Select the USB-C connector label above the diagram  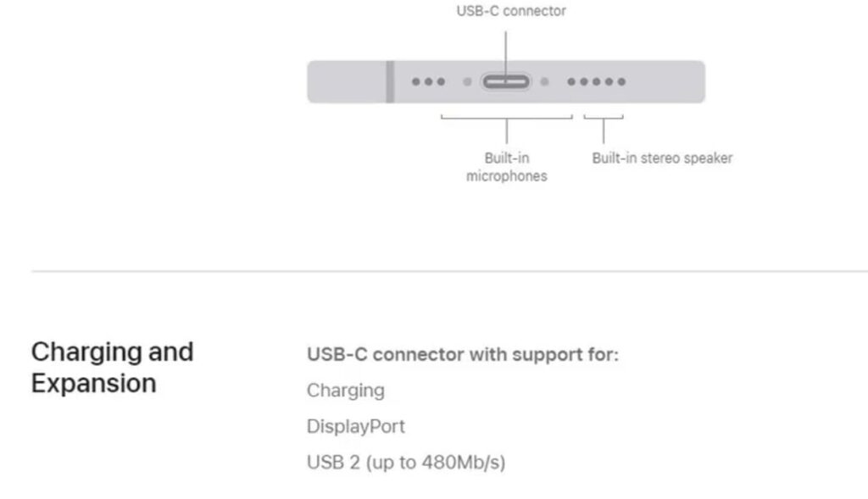(511, 12)
